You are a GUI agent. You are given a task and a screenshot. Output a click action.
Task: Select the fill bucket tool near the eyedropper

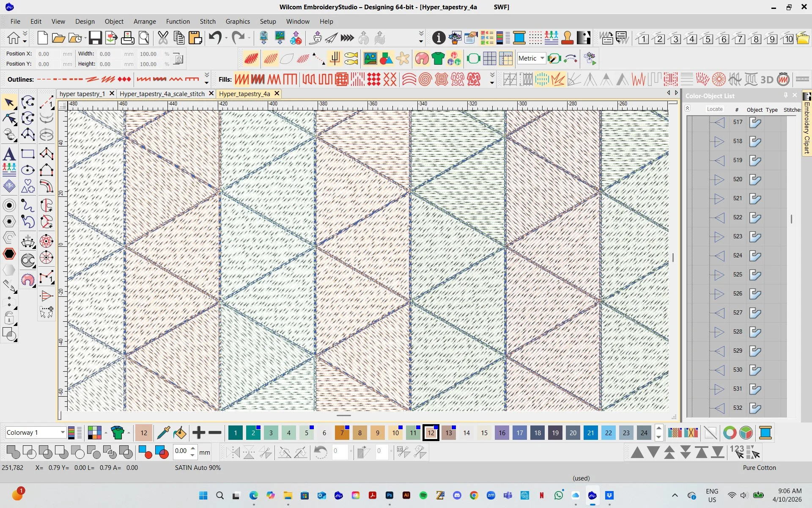point(179,432)
